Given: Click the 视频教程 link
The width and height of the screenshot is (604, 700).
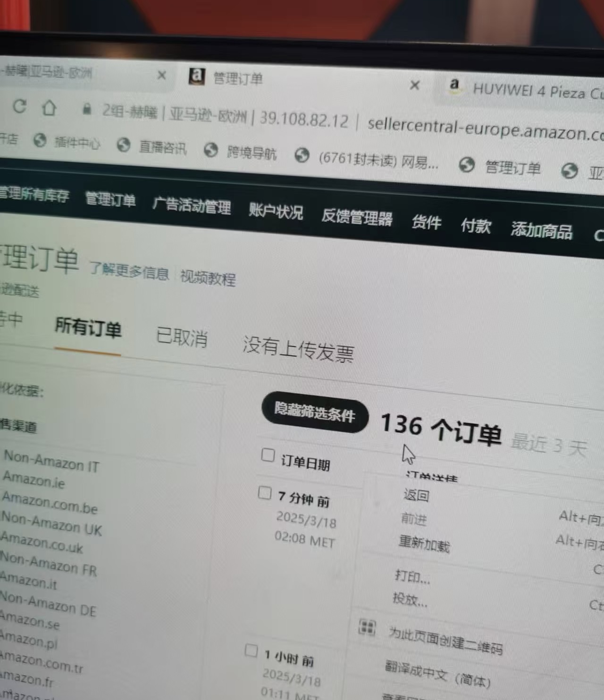Looking at the screenshot, I should 208,278.
